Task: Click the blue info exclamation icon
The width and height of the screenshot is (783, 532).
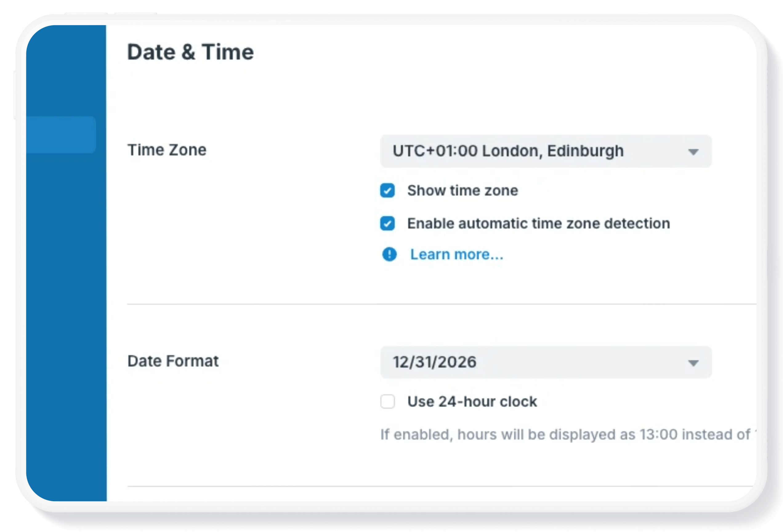Action: click(389, 254)
